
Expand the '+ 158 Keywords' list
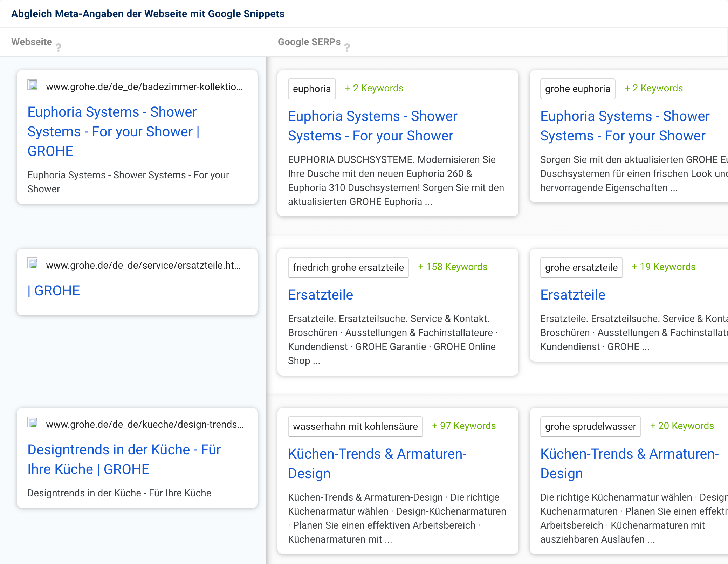tap(453, 267)
